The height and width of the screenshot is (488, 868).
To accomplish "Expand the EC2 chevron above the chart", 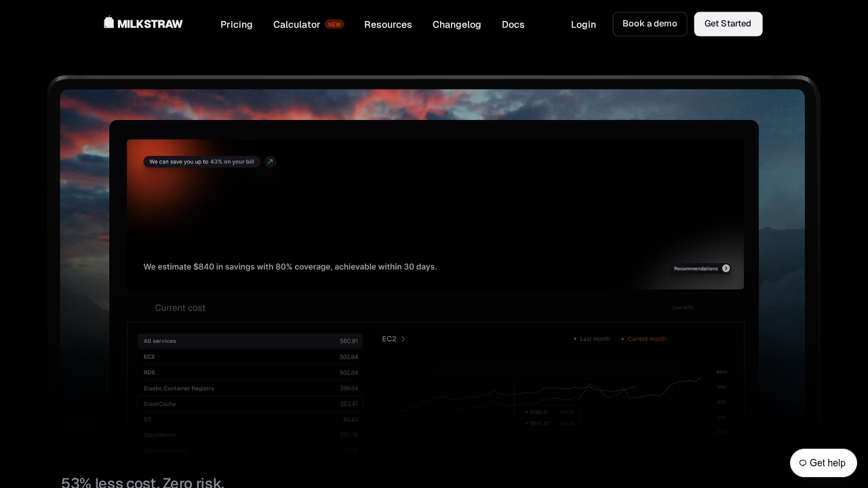I will (x=403, y=339).
